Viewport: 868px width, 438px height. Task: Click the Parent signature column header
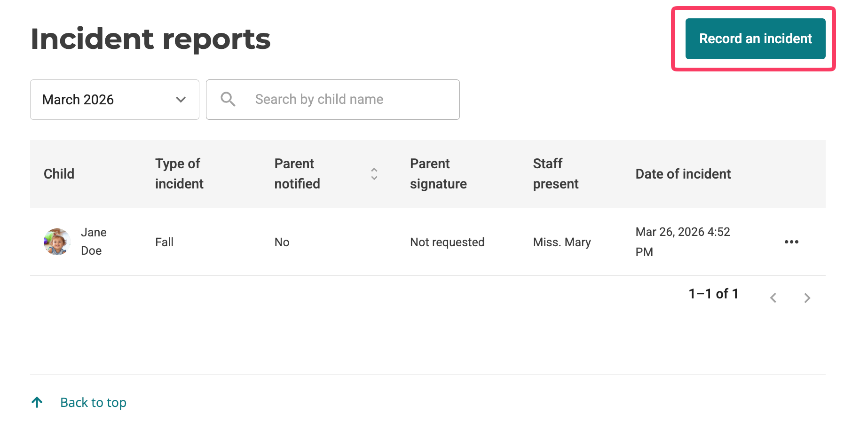tap(438, 174)
